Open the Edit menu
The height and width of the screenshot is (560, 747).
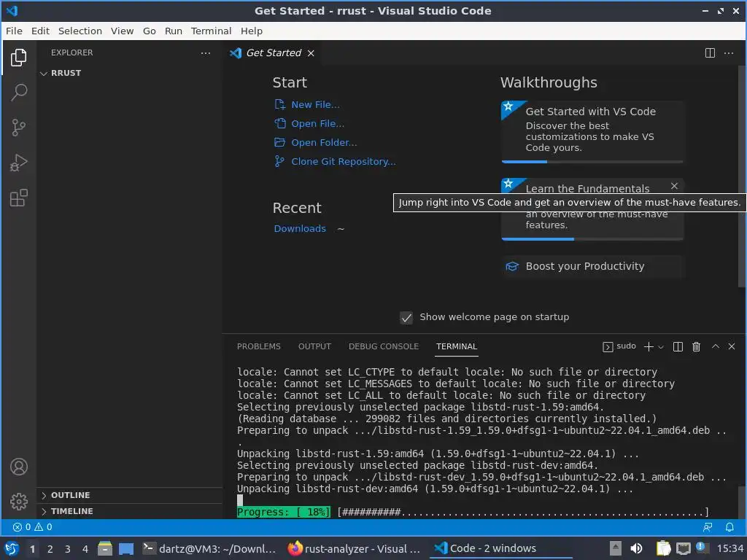[40, 31]
